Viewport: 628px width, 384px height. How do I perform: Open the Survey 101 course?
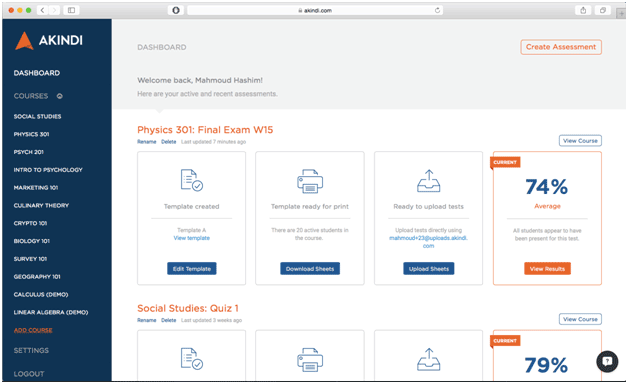click(x=30, y=259)
